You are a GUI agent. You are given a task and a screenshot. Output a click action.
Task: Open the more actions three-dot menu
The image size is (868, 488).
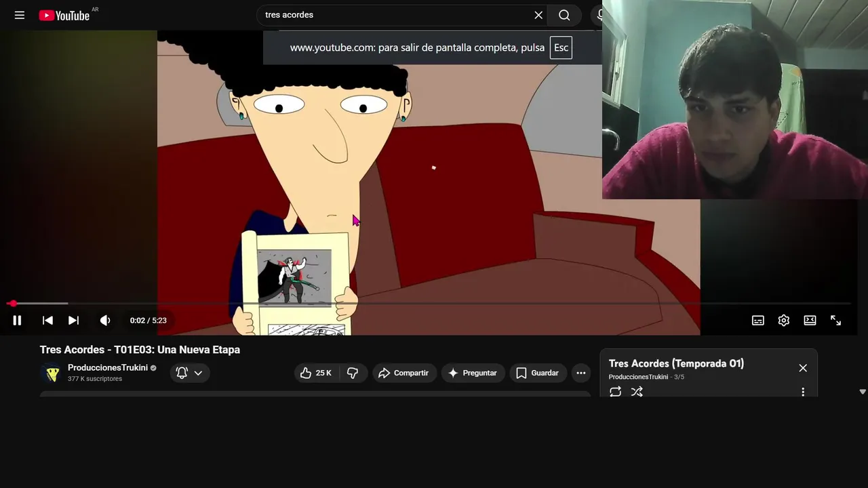[x=580, y=373]
